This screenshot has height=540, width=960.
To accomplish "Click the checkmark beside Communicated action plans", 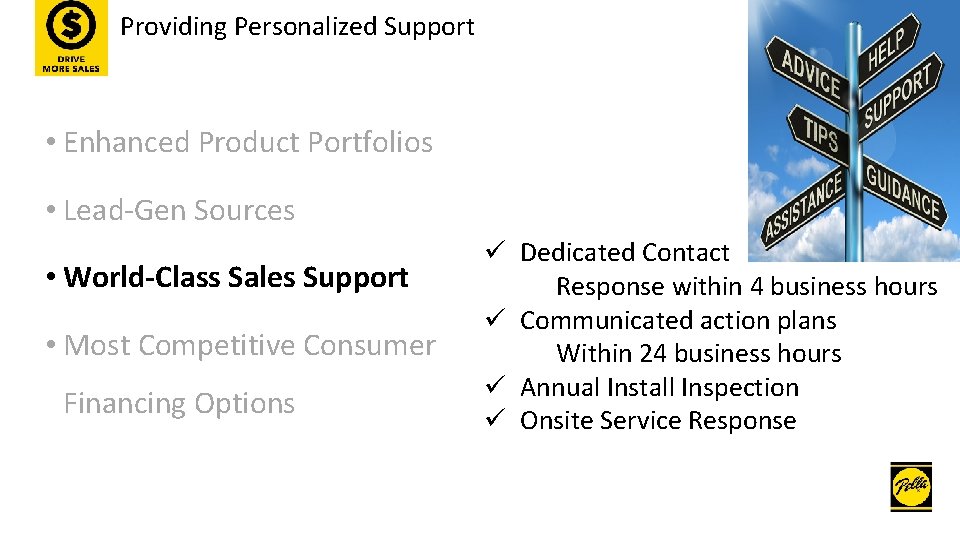I will [501, 320].
